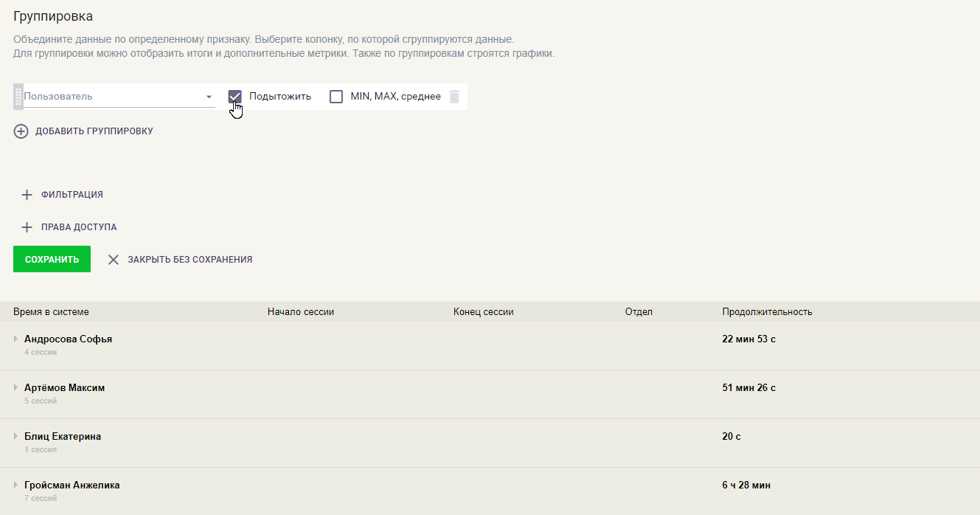The width and height of the screenshot is (980, 515).
Task: Click the Закрыть без сохранения text
Action: coord(190,260)
